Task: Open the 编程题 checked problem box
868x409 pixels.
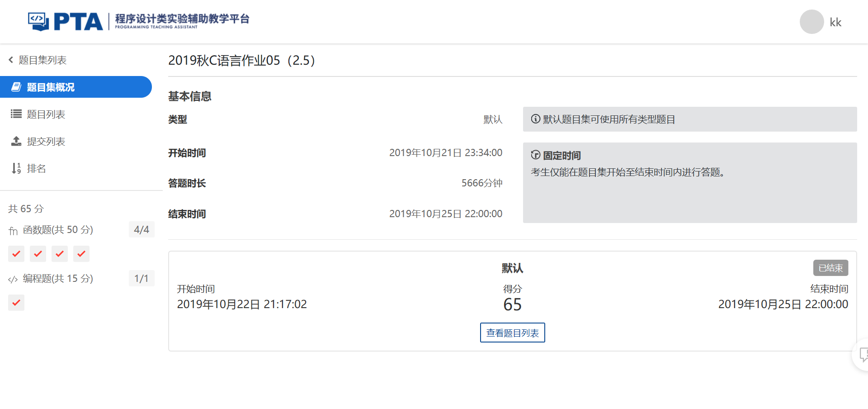Action: click(x=16, y=303)
